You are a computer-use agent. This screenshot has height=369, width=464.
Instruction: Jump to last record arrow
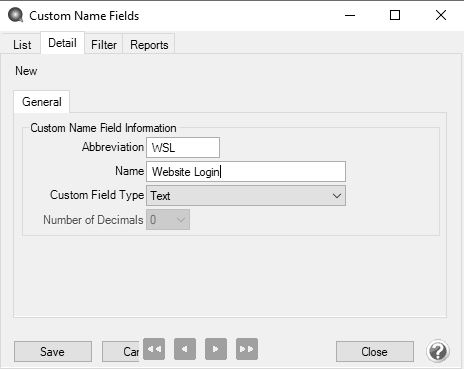(x=247, y=349)
